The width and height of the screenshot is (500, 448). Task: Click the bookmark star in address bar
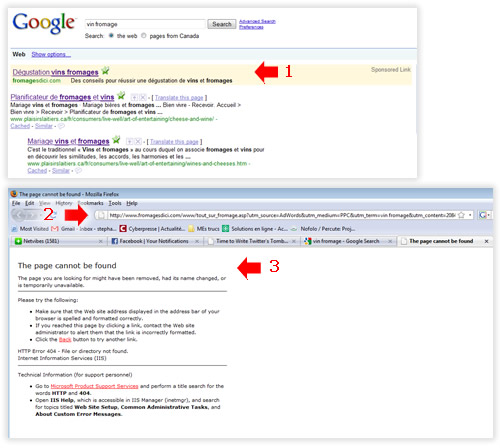(461, 215)
